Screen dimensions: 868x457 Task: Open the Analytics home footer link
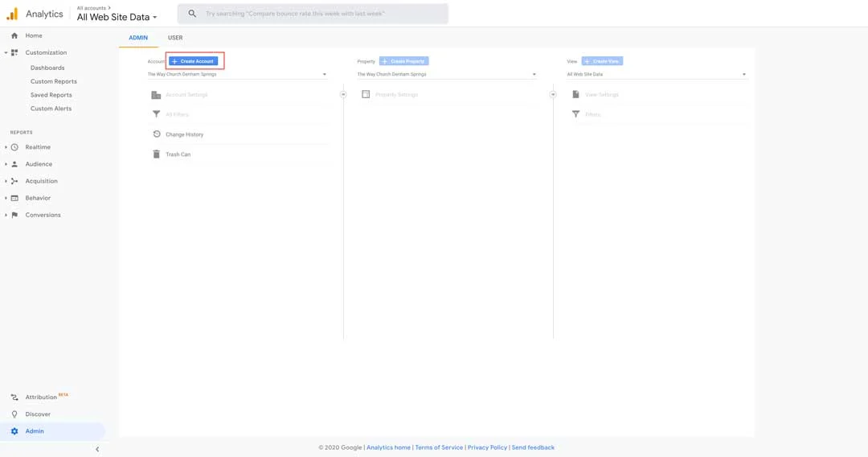389,447
